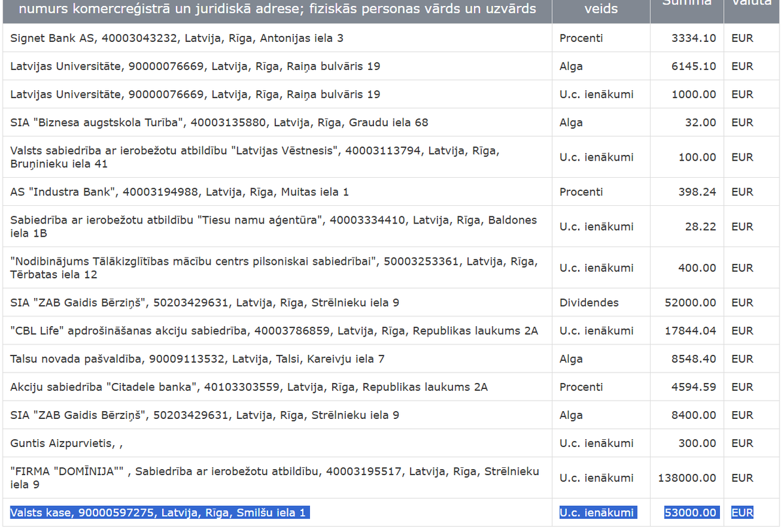This screenshot has width=784, height=532.
Task: Click the 138000.00 amount cell
Action: pyautogui.click(x=687, y=478)
